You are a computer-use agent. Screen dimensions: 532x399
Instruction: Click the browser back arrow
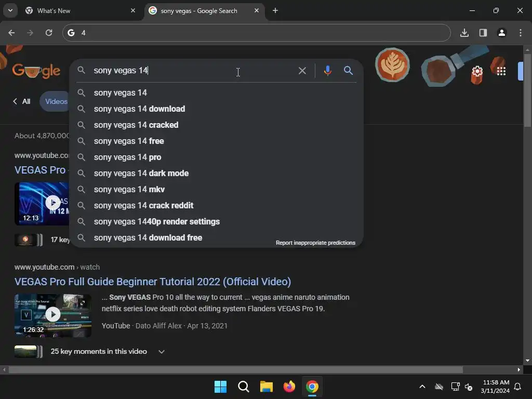[11, 33]
